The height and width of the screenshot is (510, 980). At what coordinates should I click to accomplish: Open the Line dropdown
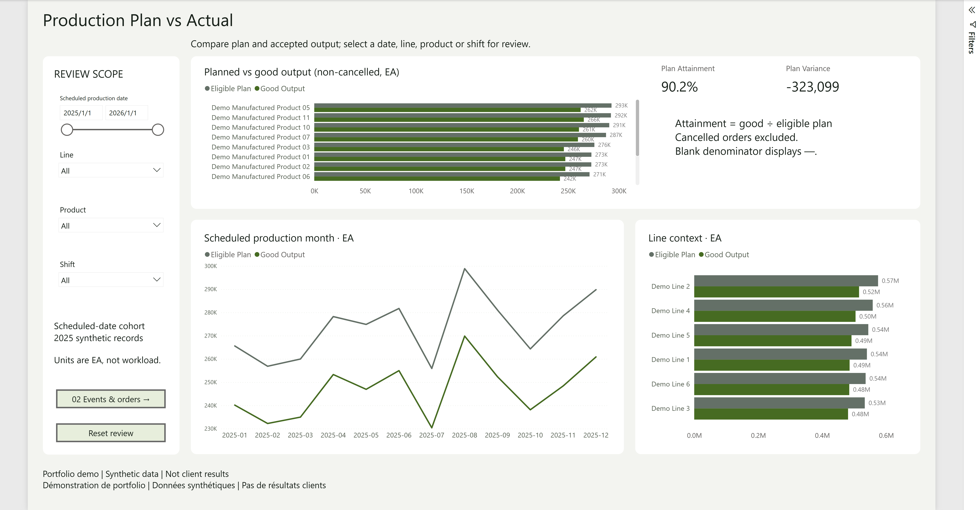click(111, 170)
